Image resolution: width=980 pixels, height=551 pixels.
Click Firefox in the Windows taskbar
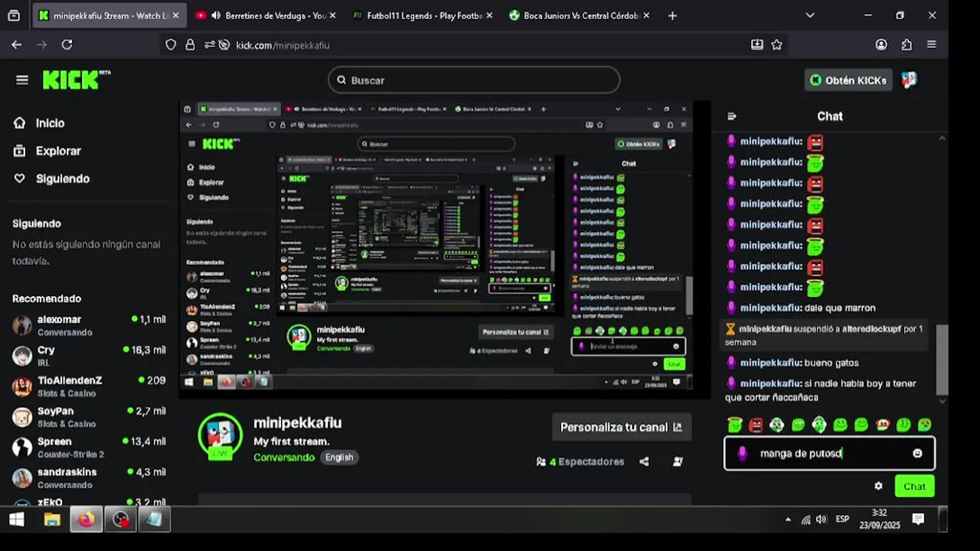click(x=87, y=520)
